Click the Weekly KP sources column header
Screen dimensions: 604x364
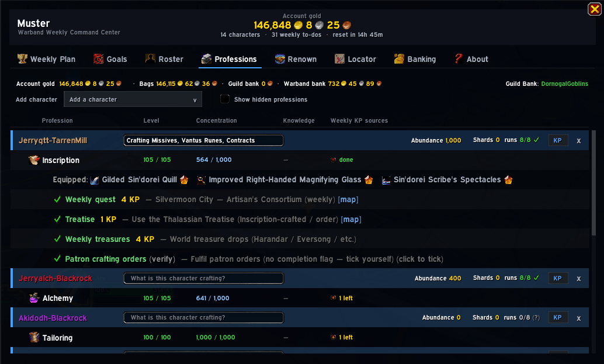359,120
